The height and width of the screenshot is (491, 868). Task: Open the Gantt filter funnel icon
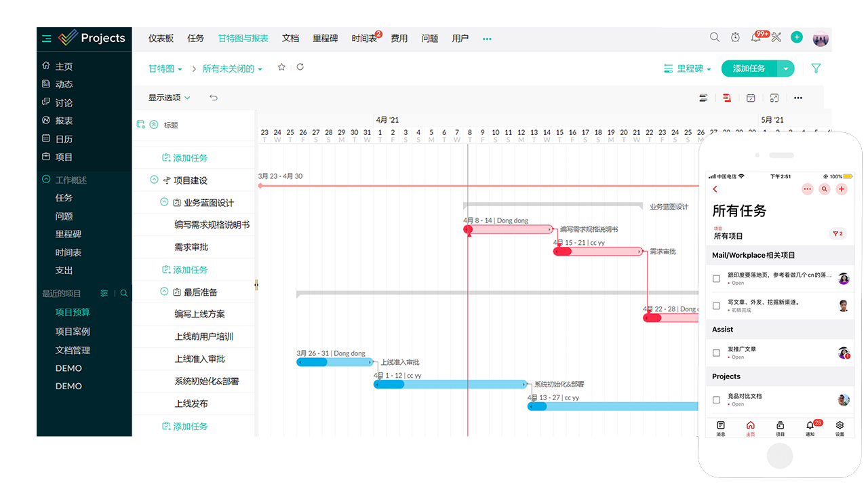[816, 68]
